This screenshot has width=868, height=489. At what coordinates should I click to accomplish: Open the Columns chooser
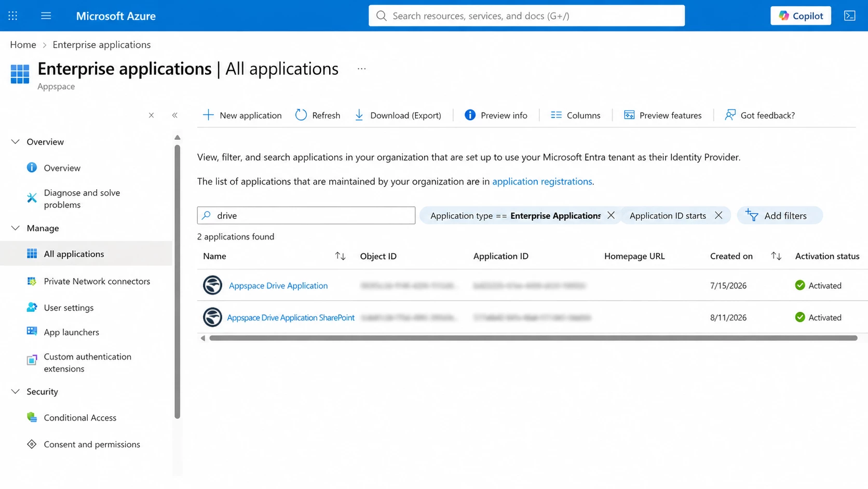click(576, 115)
